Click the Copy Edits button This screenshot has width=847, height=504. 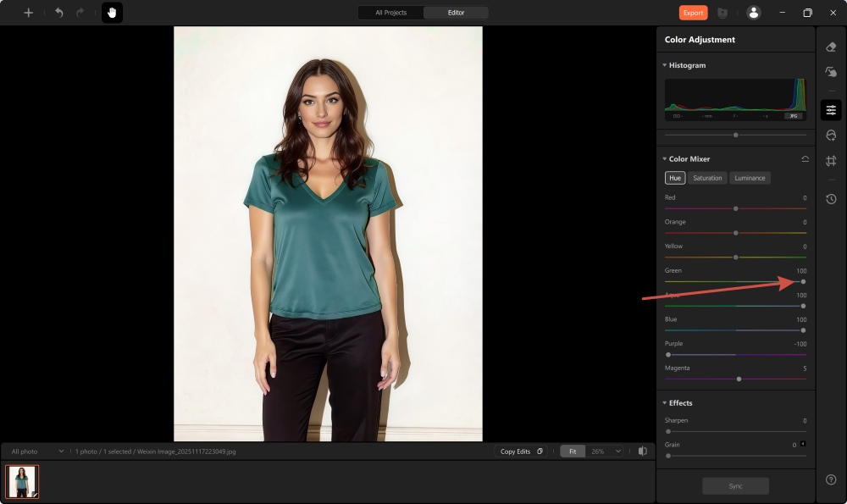[520, 451]
